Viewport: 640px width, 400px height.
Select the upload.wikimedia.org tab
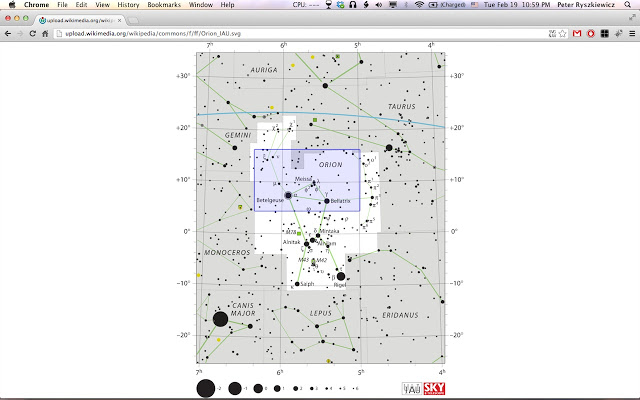pyautogui.click(x=80, y=20)
